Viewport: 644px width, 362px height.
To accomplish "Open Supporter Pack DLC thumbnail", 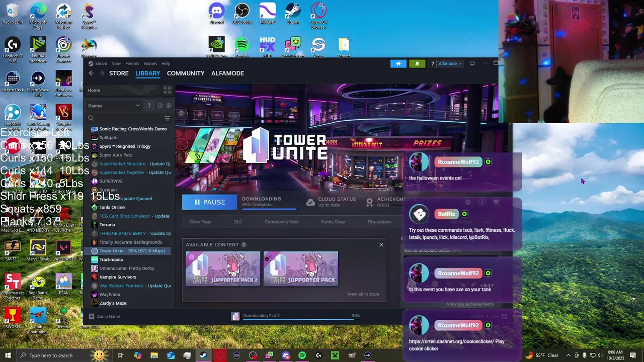I will click(301, 269).
